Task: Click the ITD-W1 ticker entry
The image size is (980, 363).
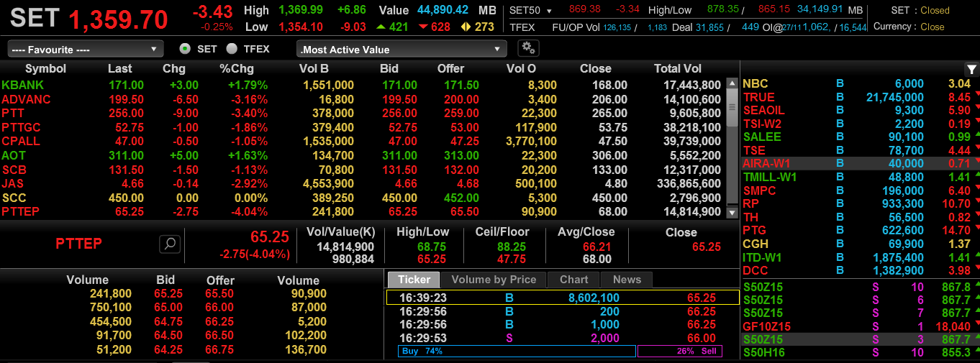Action: pos(764,257)
